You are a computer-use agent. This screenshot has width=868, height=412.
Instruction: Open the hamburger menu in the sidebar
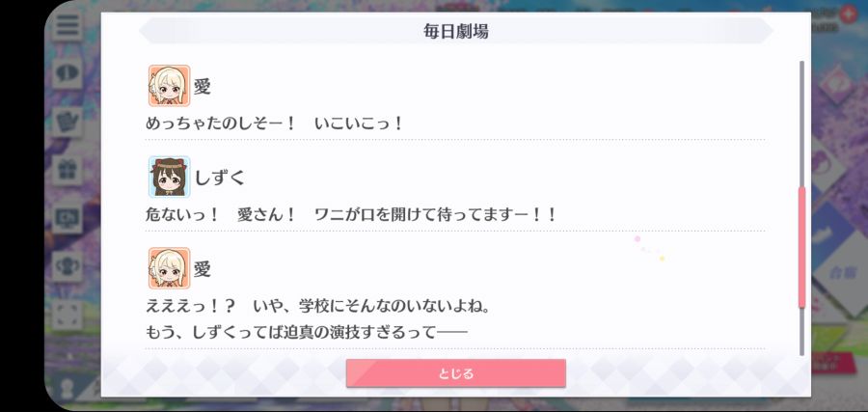click(68, 25)
